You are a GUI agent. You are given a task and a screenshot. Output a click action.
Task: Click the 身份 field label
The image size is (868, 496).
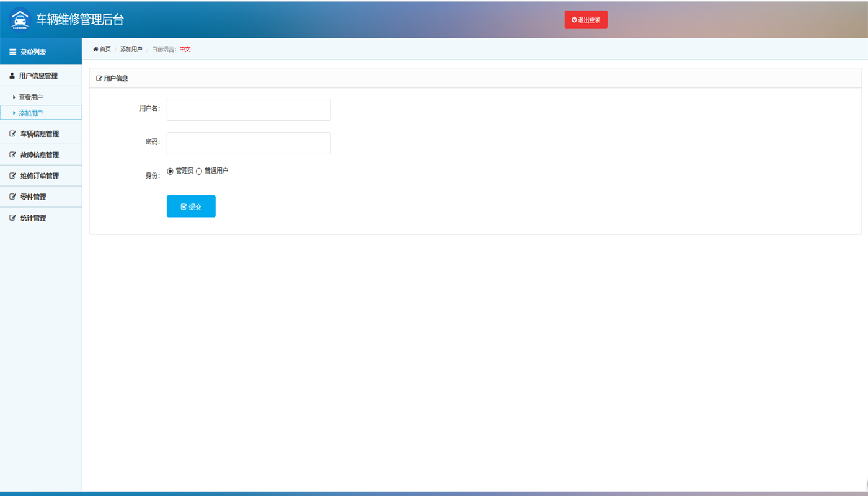153,175
